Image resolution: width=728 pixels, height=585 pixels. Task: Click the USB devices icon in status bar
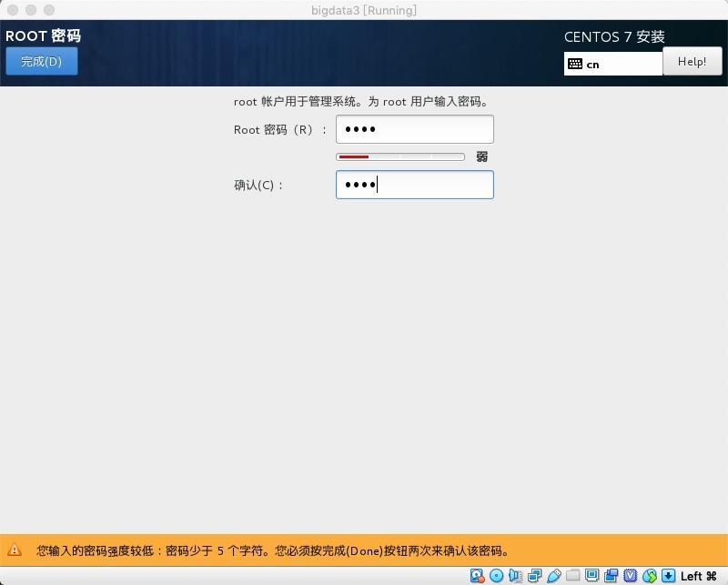(554, 576)
